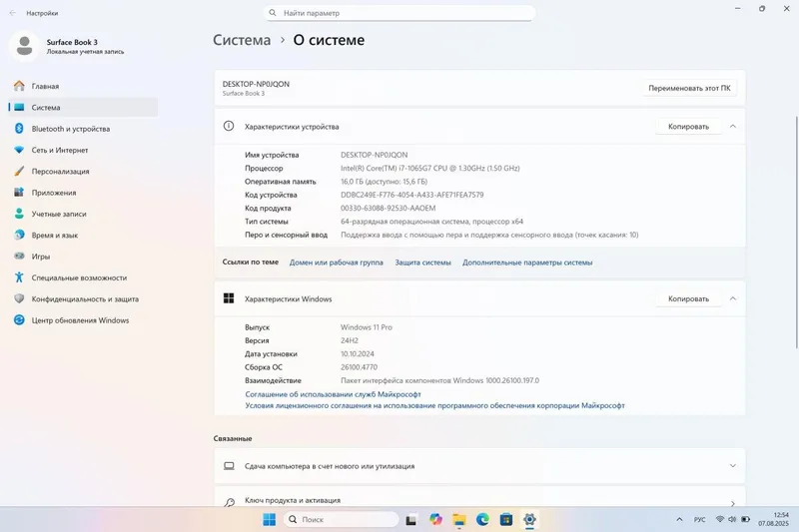Screen dimensions: 799x532
Task: Open the Главная home icon in sidebar
Action: pyautogui.click(x=19, y=86)
